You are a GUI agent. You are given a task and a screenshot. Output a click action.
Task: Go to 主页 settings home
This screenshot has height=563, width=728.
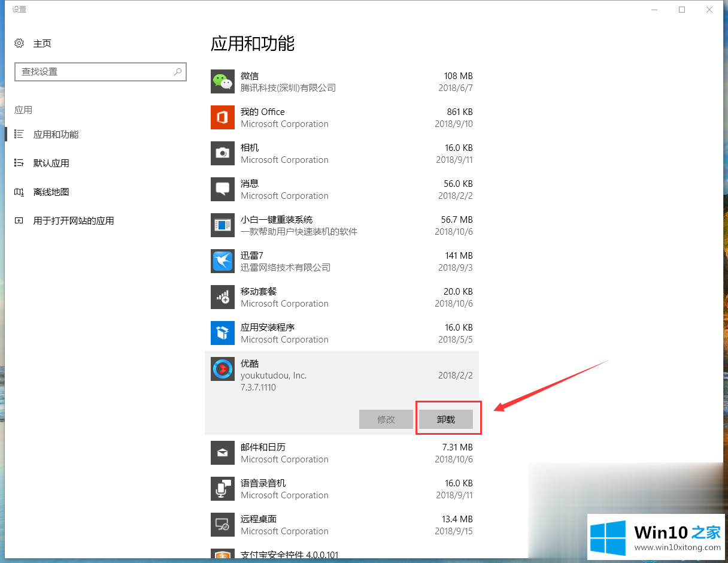[x=42, y=43]
